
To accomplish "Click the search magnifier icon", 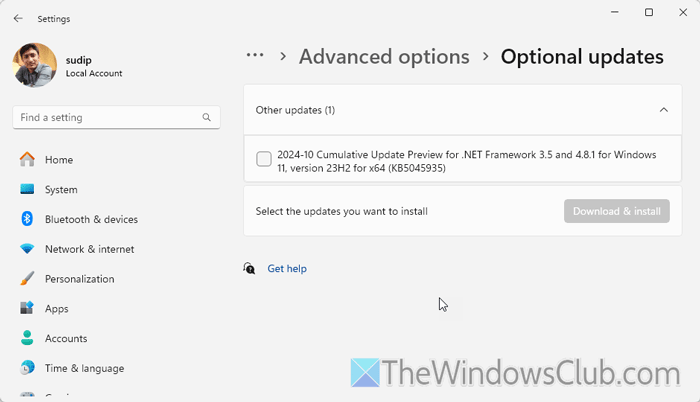I will [x=207, y=117].
